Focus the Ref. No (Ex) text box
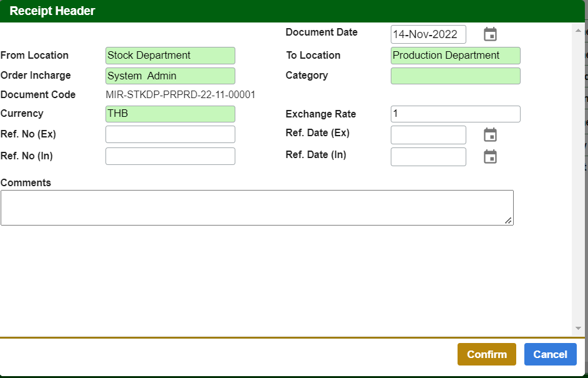 click(x=170, y=135)
